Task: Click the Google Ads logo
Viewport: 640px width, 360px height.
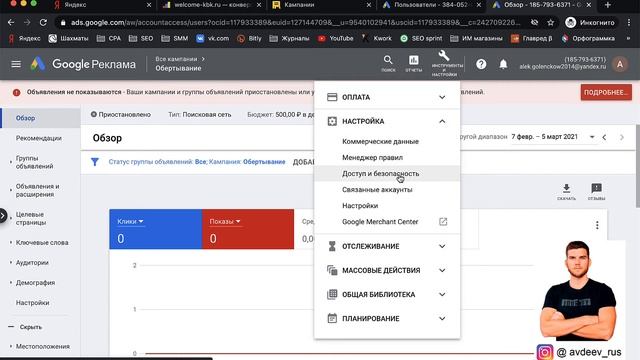Action: click(x=38, y=64)
